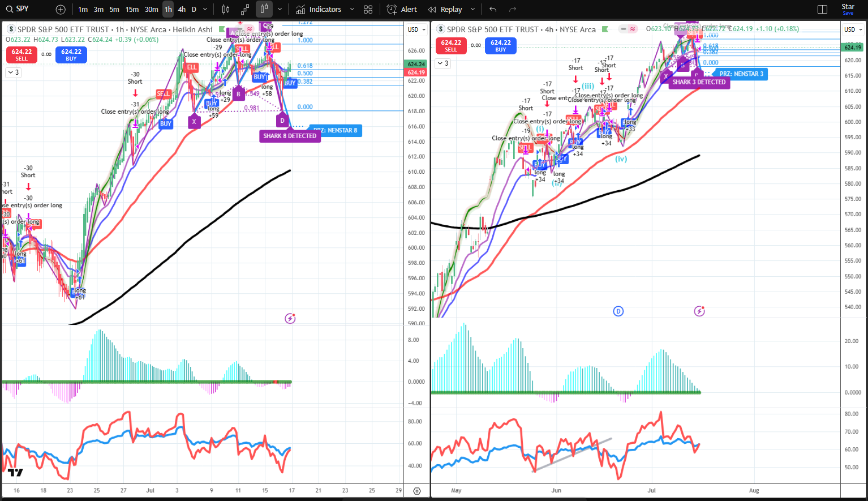This screenshot has width=868, height=501.
Task: Open the USD currency dropdown on 1h chart
Action: click(x=416, y=29)
